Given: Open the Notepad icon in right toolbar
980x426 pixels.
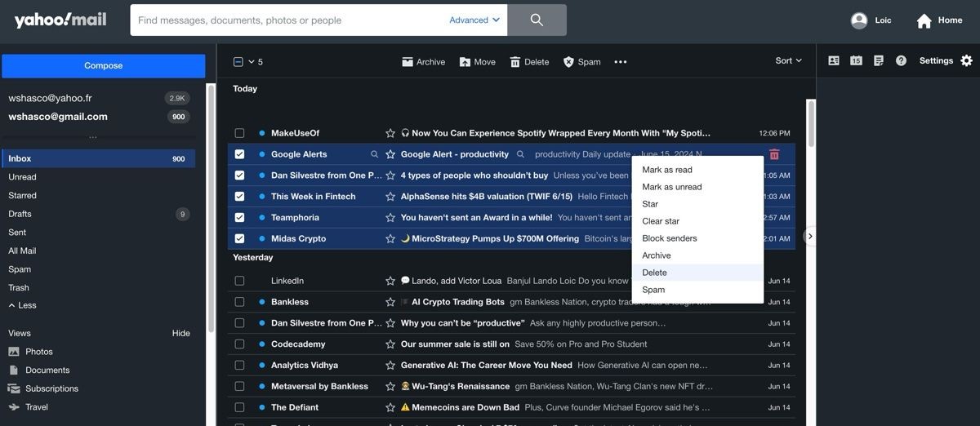Looking at the screenshot, I should tap(879, 60).
